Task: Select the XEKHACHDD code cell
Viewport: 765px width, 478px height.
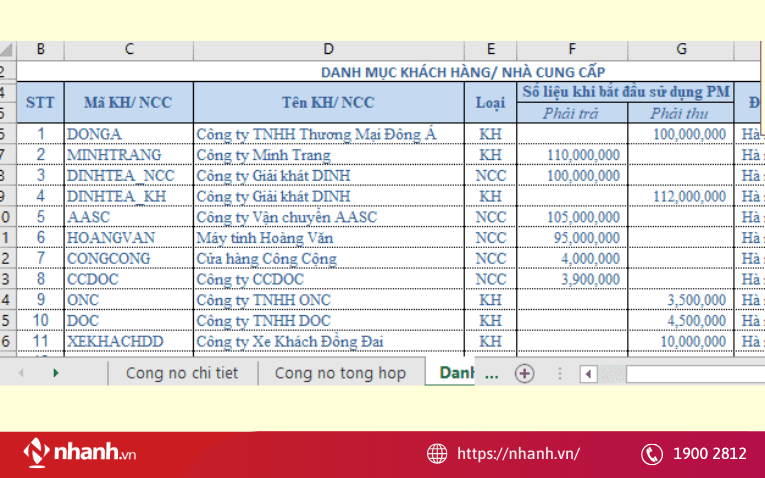Action: (129, 341)
